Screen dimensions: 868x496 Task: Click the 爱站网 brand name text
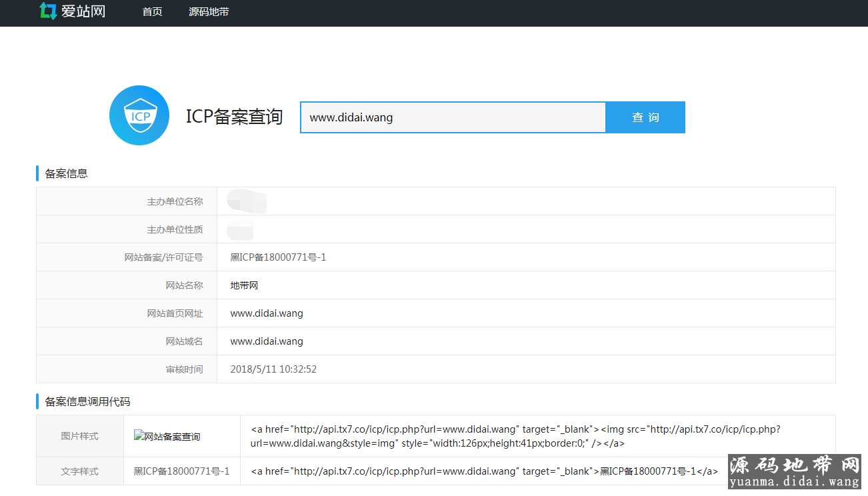click(x=83, y=11)
